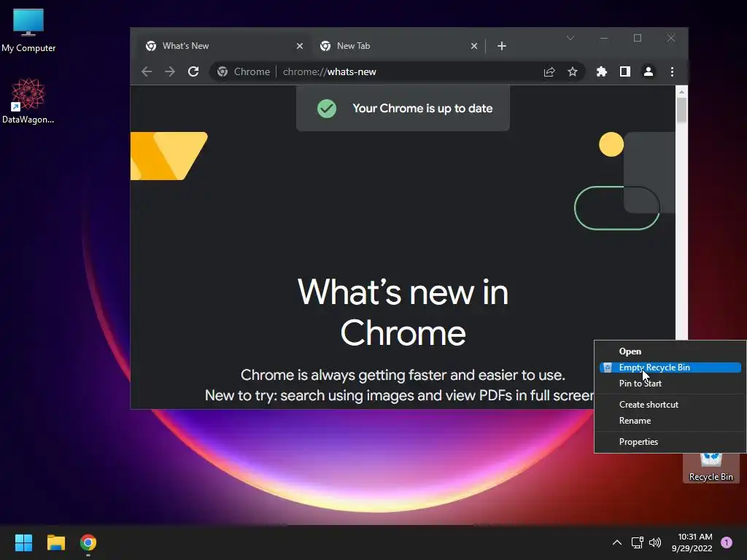Select Create shortcut menu entry

670,404
